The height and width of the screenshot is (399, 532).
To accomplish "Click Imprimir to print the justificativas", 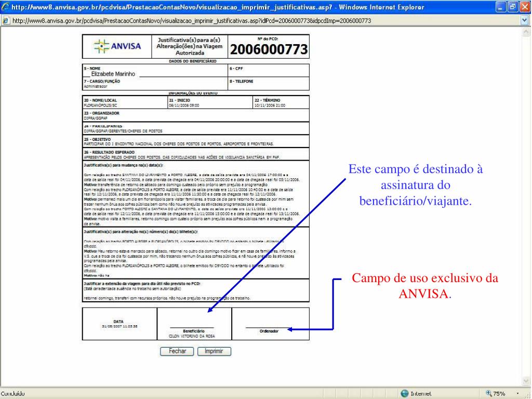I will (214, 351).
